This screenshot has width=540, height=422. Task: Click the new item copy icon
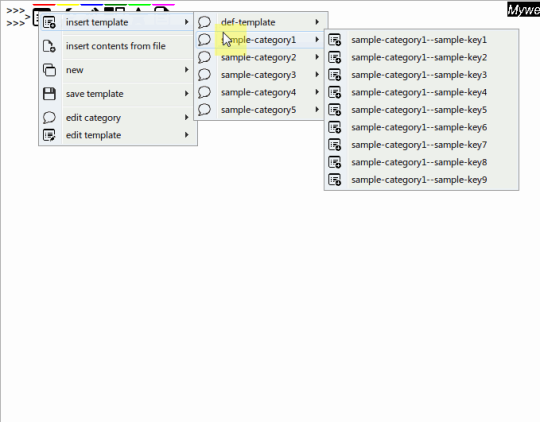49,70
